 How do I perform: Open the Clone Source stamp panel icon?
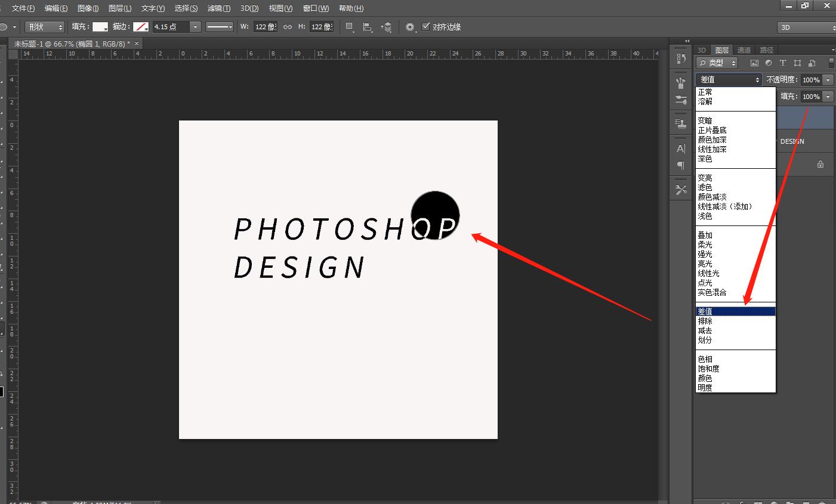click(x=681, y=123)
